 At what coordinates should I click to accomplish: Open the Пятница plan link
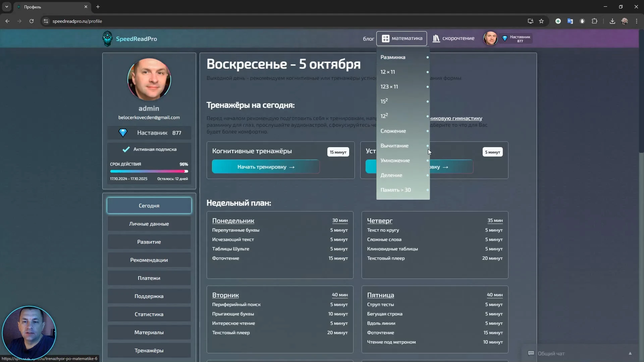click(380, 295)
